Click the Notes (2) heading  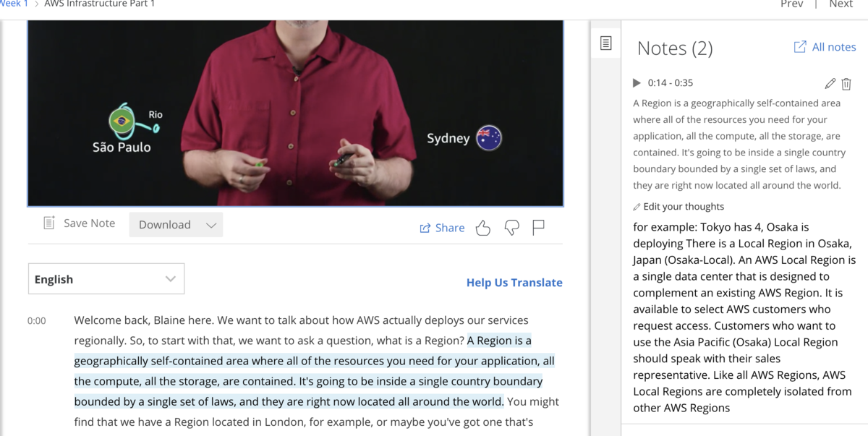point(675,48)
